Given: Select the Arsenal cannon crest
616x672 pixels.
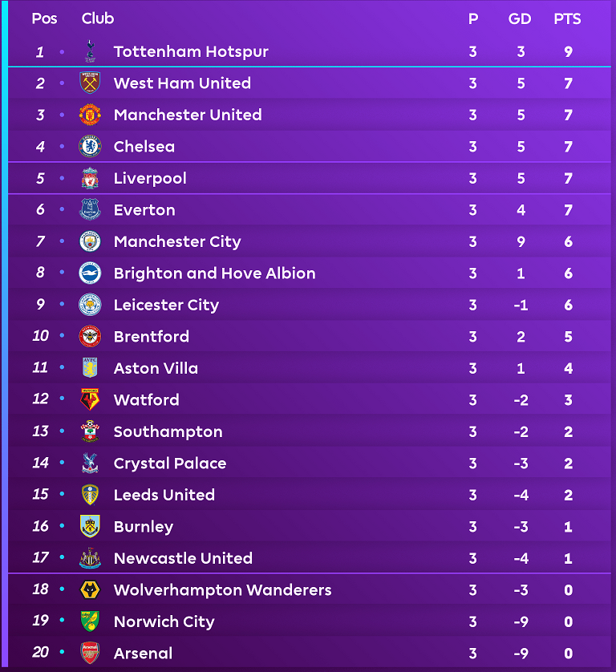Looking at the screenshot, I should 90,653.
